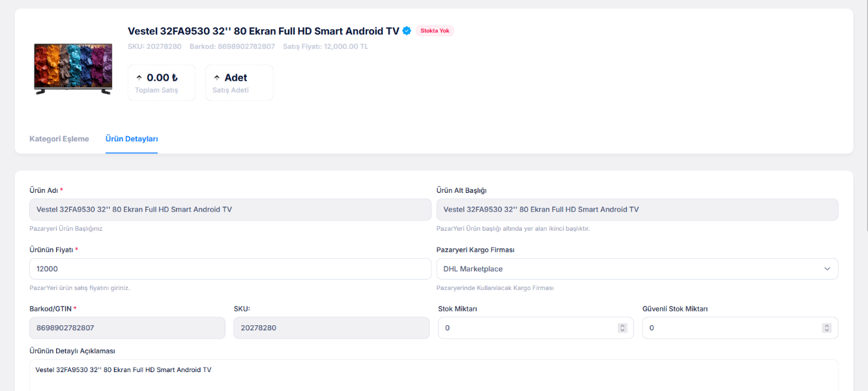Click into the Ürün Adı field

[230, 209]
